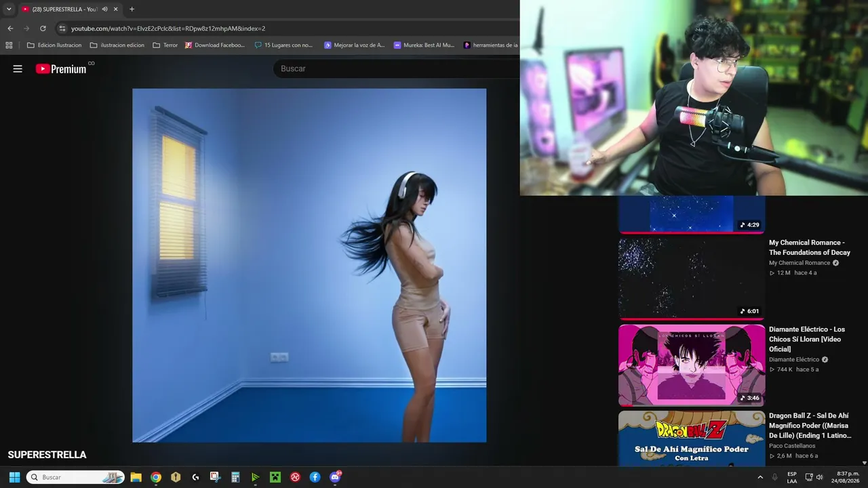Screen dimensions: 868x488
Task: Open the yellow hexagon keyhole taskbar app
Action: 176,477
